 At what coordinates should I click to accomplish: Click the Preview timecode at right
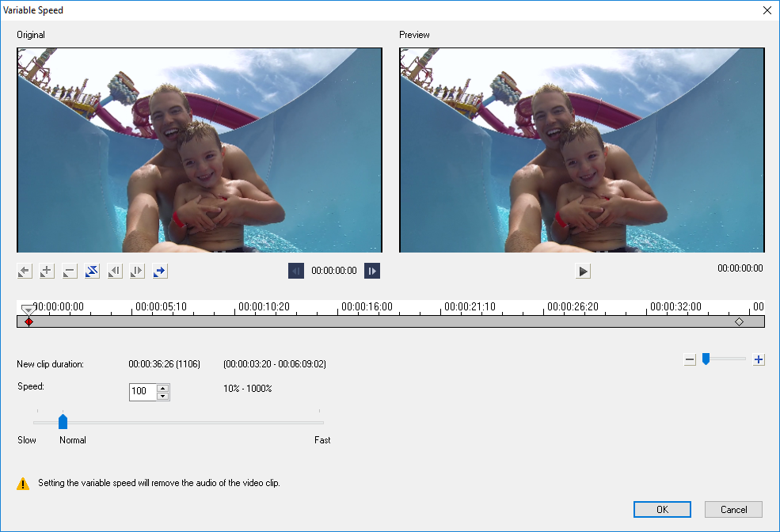740,268
